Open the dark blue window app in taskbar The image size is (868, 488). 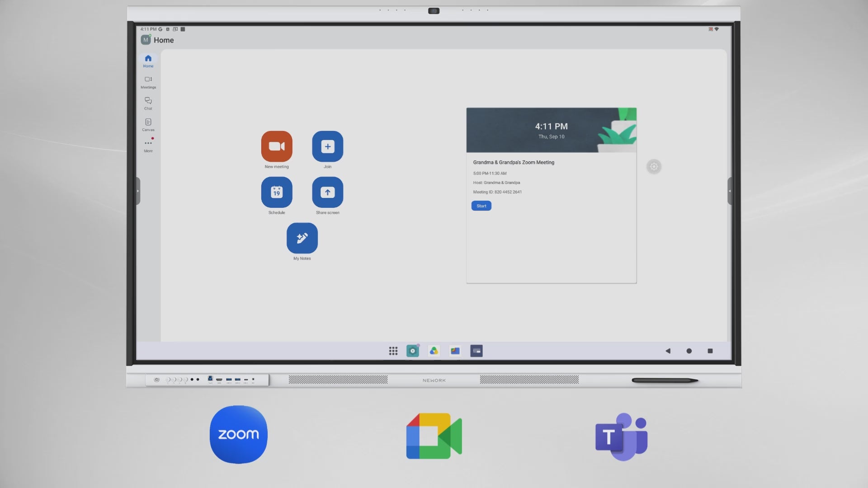pos(476,351)
